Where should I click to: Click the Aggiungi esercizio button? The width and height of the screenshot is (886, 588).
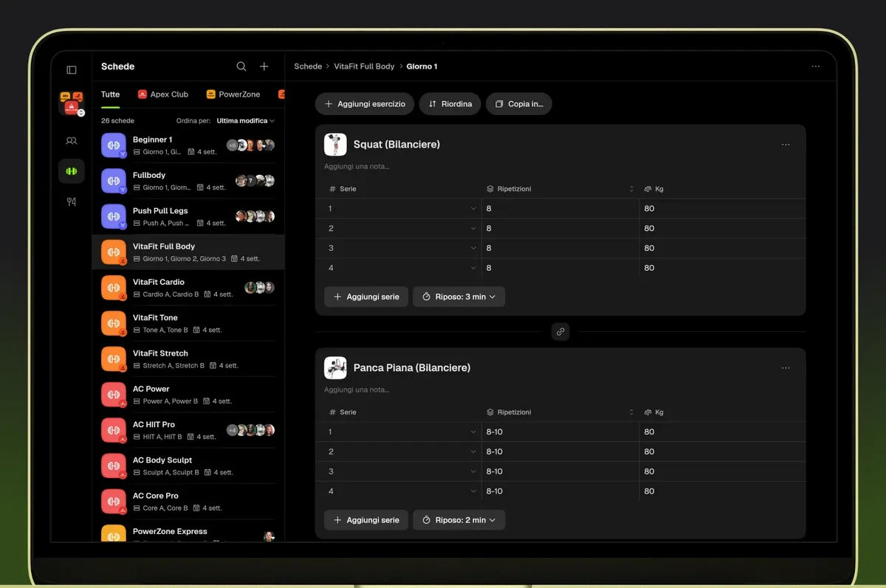[365, 104]
